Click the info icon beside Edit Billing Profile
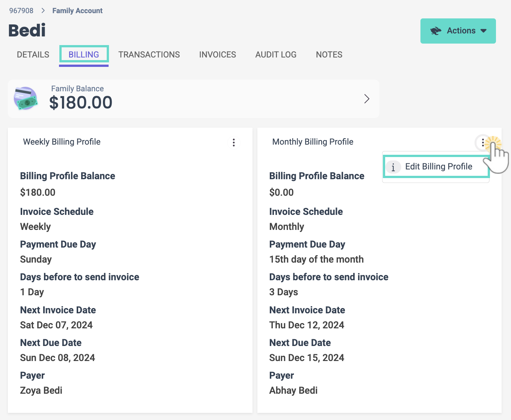511x420 pixels. click(x=393, y=167)
